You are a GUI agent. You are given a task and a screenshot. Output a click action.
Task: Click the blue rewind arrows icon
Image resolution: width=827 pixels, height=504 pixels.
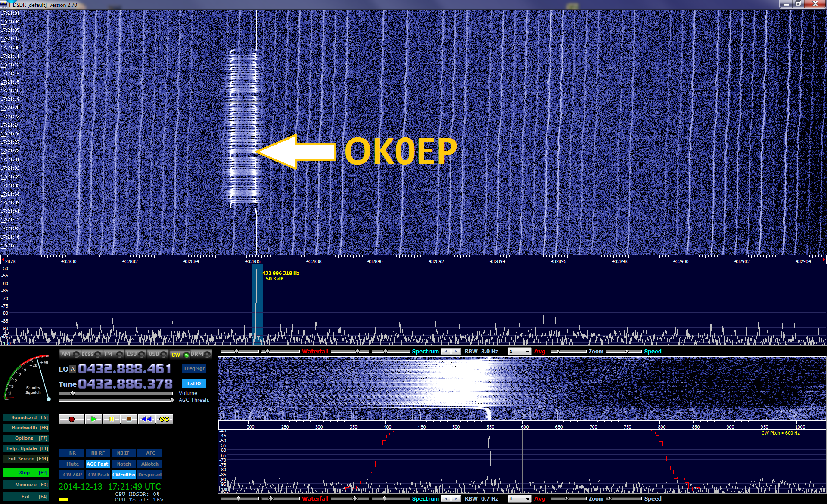[146, 419]
